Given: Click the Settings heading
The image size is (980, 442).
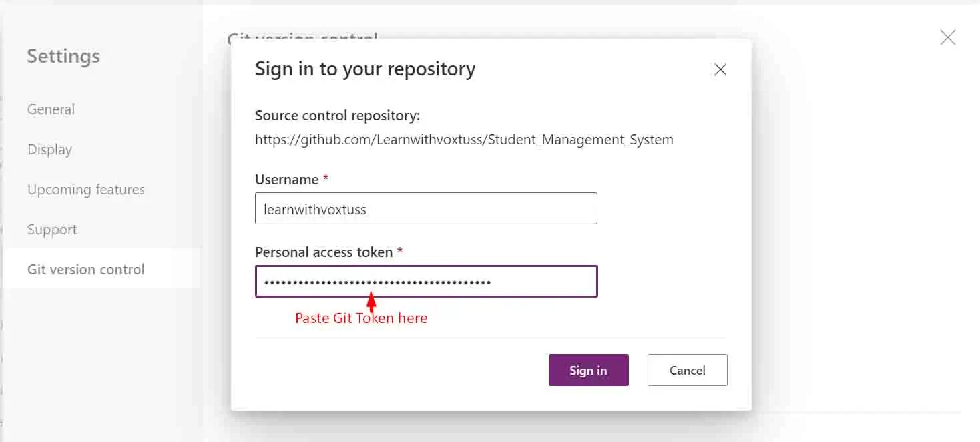Looking at the screenshot, I should pos(63,56).
